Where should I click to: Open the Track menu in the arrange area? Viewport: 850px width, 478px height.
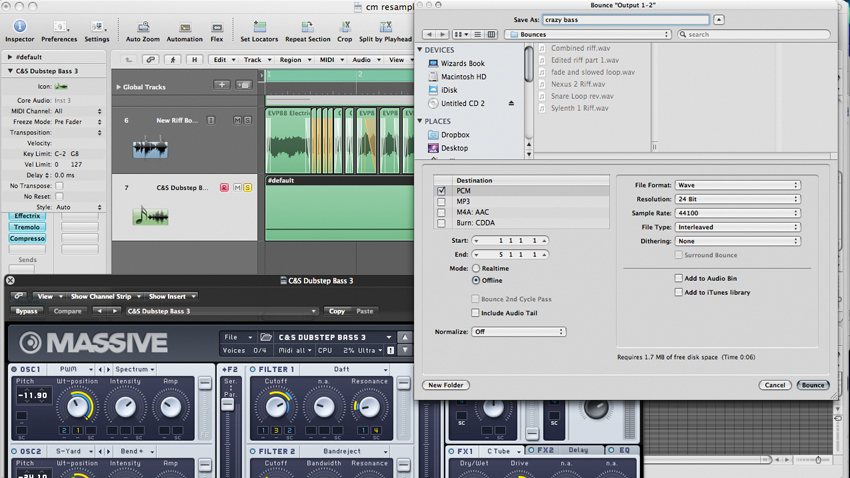tap(256, 60)
